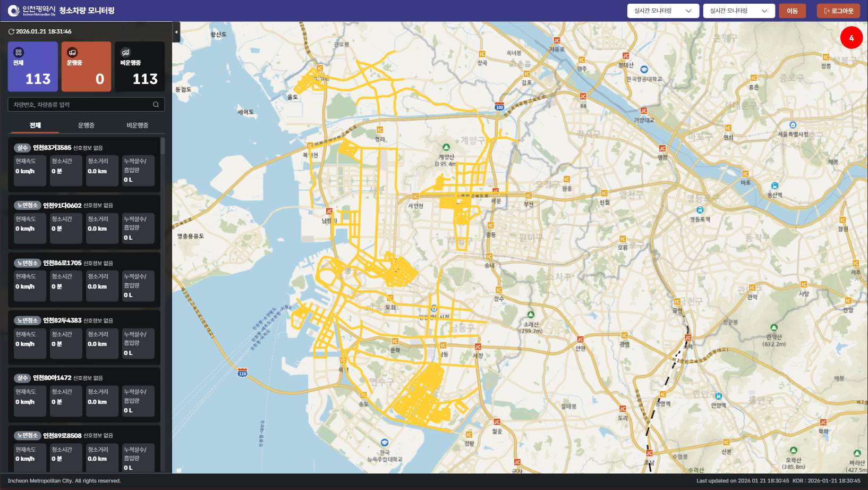
Task: Click the 차량번호, 차량종류 입력 search field
Action: 80,105
